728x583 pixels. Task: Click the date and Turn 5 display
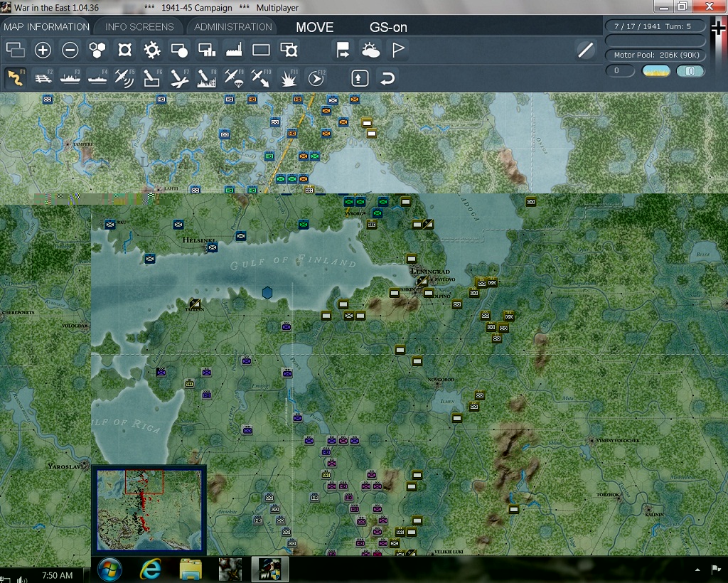click(x=655, y=26)
